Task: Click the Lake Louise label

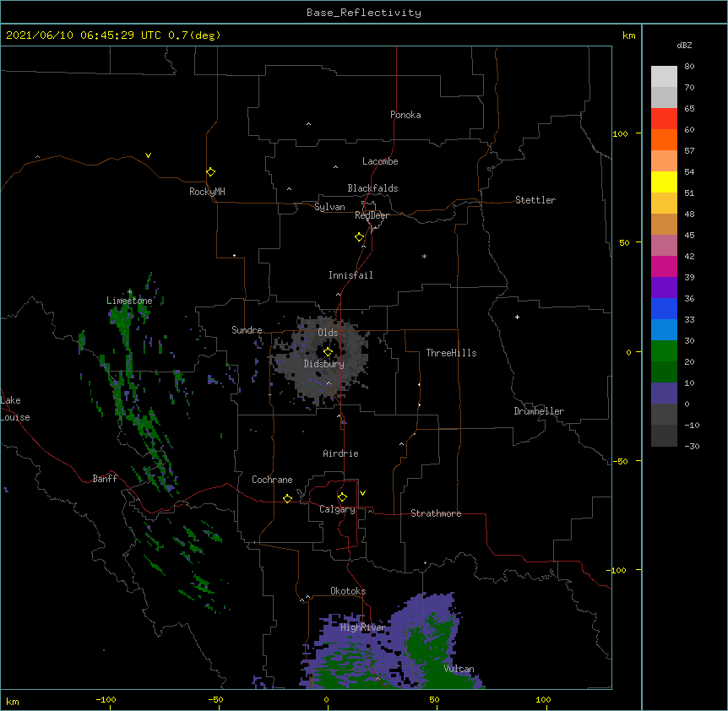Action: tap(15, 409)
